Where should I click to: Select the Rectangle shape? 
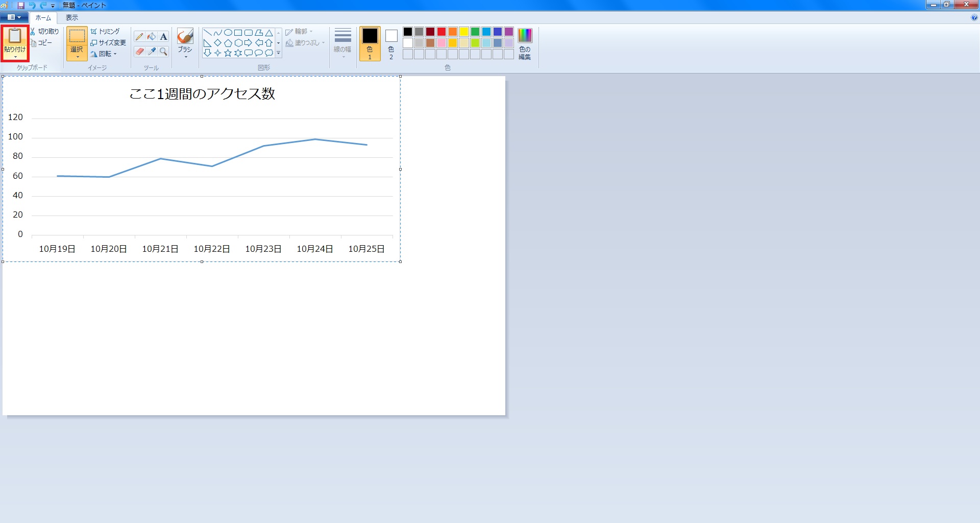click(x=238, y=33)
